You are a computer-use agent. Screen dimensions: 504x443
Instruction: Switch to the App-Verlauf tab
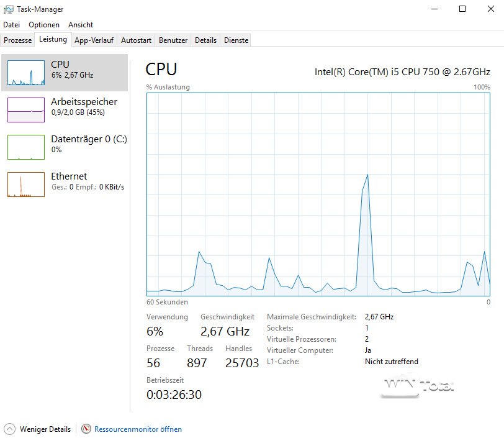tap(94, 40)
